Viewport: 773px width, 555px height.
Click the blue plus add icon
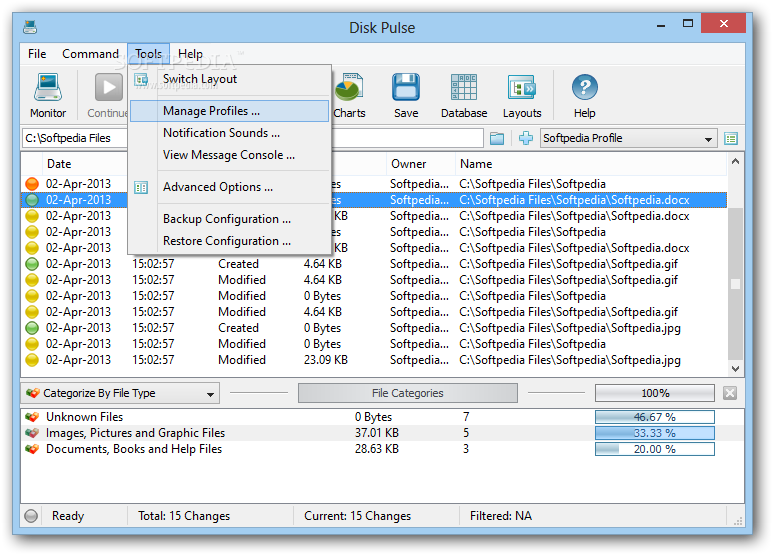(x=526, y=139)
